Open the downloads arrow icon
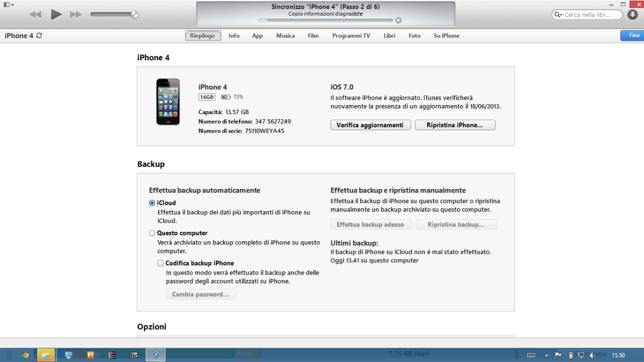The width and height of the screenshot is (644, 362). (x=633, y=15)
